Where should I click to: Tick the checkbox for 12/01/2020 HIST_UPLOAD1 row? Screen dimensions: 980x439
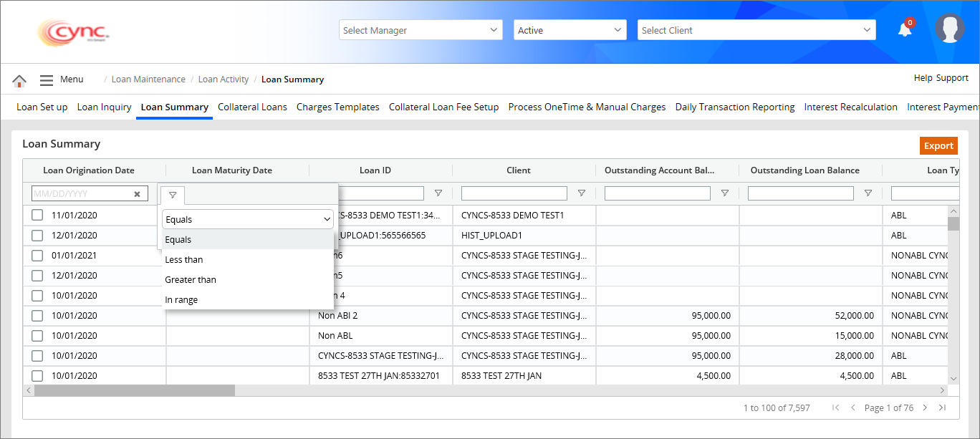point(37,235)
